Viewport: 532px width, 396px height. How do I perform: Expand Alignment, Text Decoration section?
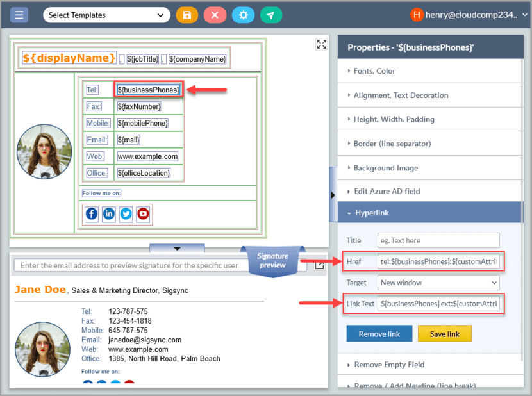coord(401,95)
